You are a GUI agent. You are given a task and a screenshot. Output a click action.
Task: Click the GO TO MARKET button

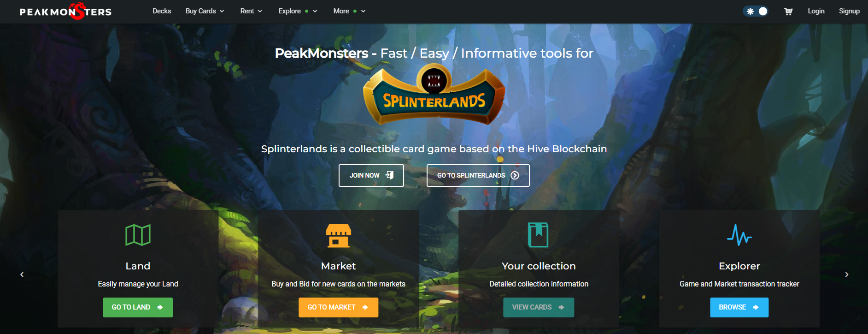(338, 307)
